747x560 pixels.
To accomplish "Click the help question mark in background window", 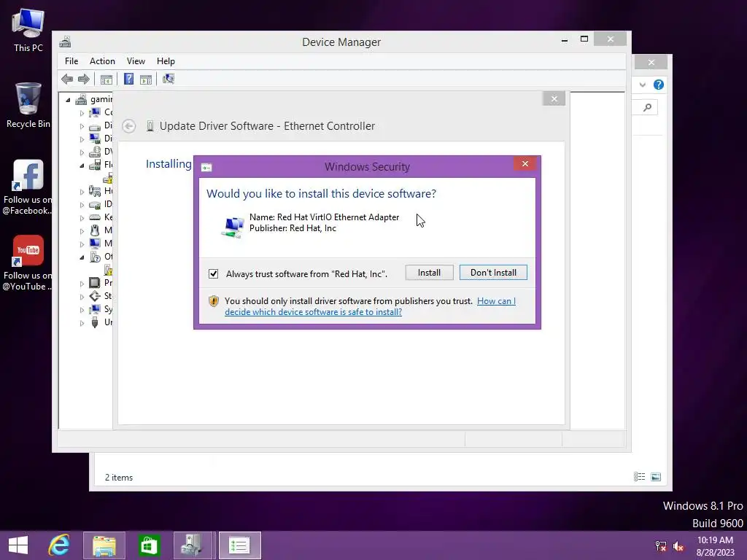I will pyautogui.click(x=659, y=85).
